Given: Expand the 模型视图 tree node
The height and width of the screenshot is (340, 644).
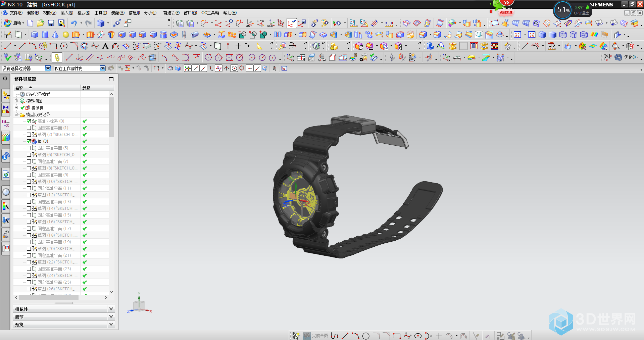Looking at the screenshot, I should (x=16, y=101).
